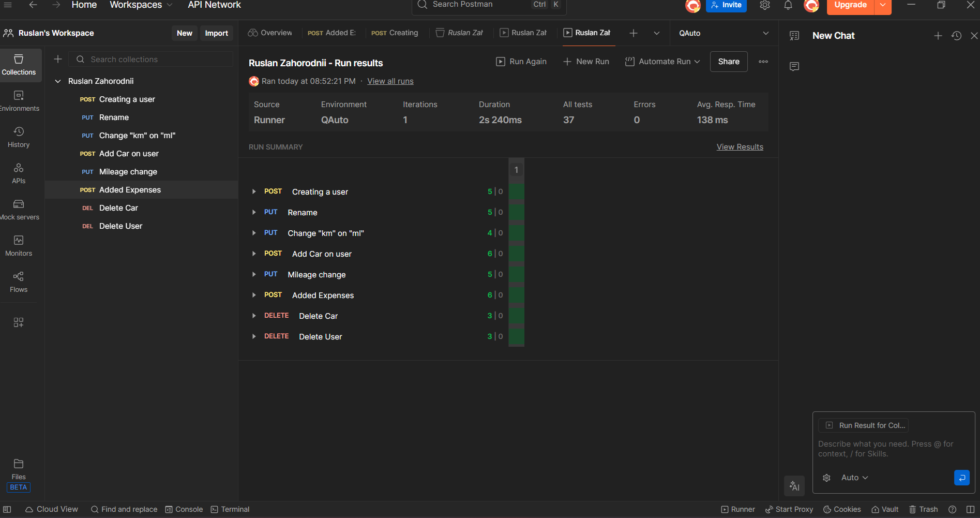Collapse the Ruslan Zahorodnii collection
This screenshot has height=518, width=980.
pyautogui.click(x=58, y=81)
